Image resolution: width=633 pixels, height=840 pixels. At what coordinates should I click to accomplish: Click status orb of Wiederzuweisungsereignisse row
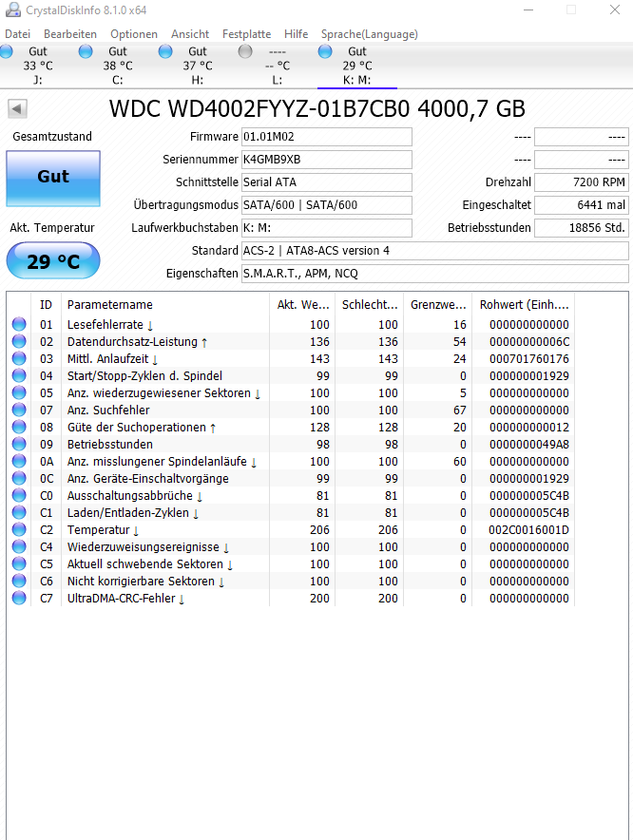(19, 547)
